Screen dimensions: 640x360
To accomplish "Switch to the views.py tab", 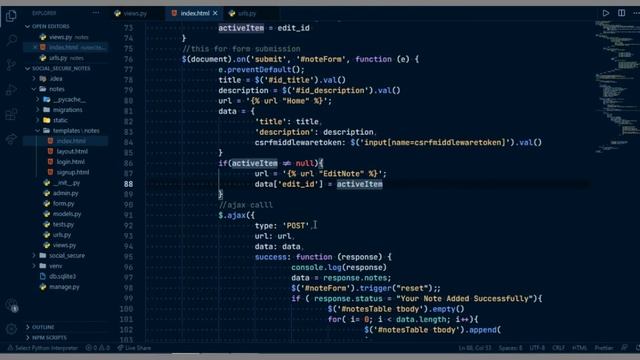I will coord(131,13).
